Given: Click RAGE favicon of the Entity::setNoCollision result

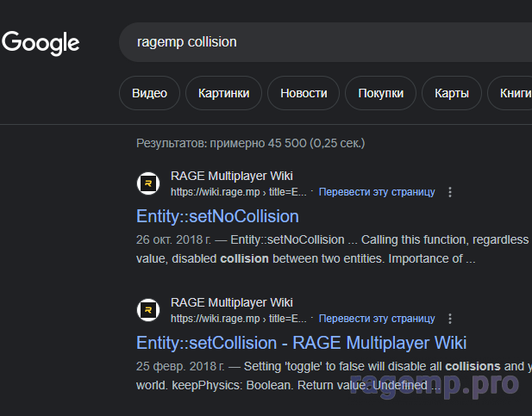Looking at the screenshot, I should click(148, 183).
